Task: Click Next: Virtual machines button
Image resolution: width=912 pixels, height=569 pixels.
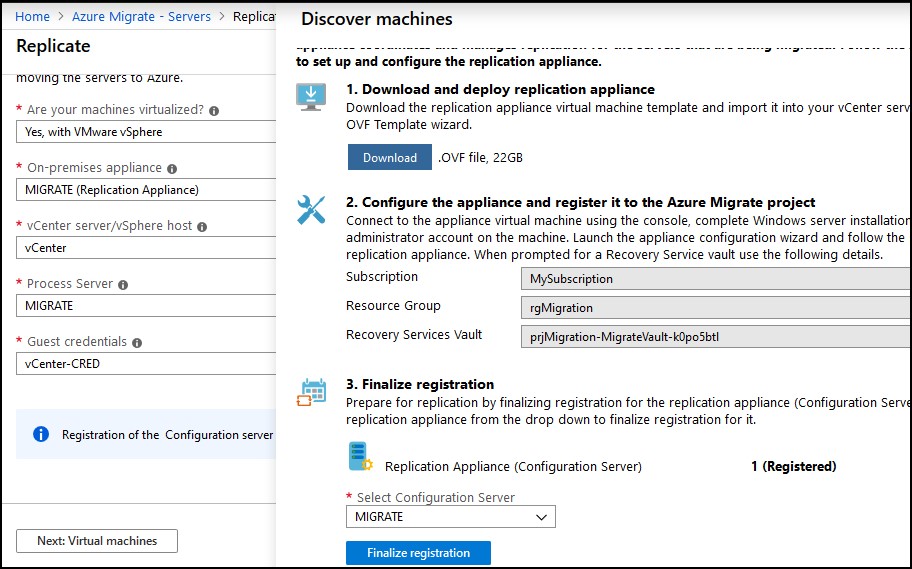Action: (97, 540)
